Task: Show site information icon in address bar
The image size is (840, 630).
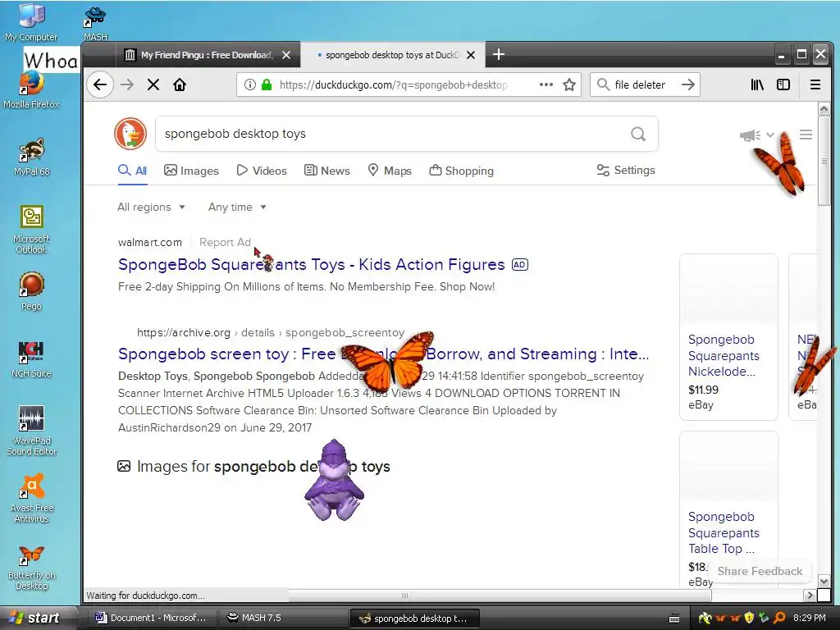Action: pyautogui.click(x=249, y=84)
